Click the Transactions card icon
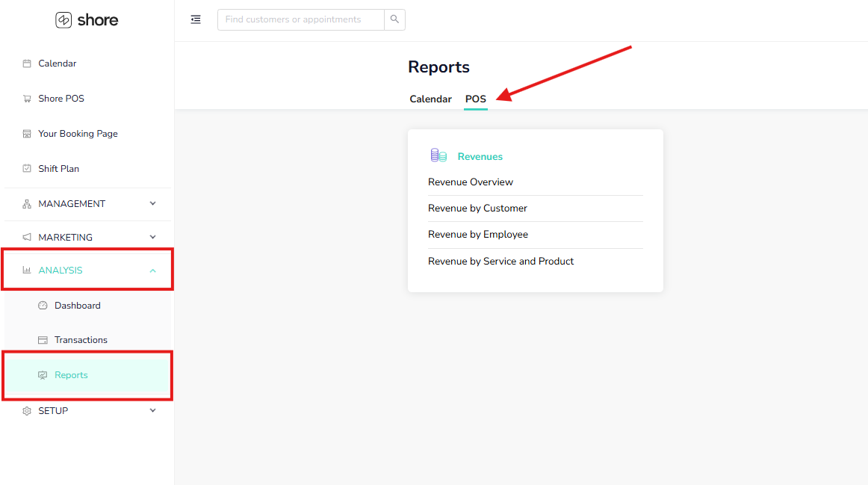The width and height of the screenshot is (868, 485). (43, 340)
